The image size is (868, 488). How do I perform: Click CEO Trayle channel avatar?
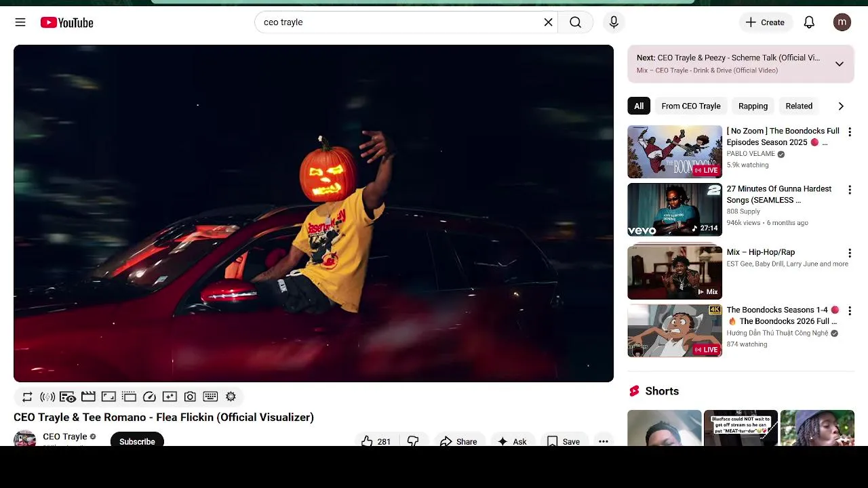coord(25,439)
